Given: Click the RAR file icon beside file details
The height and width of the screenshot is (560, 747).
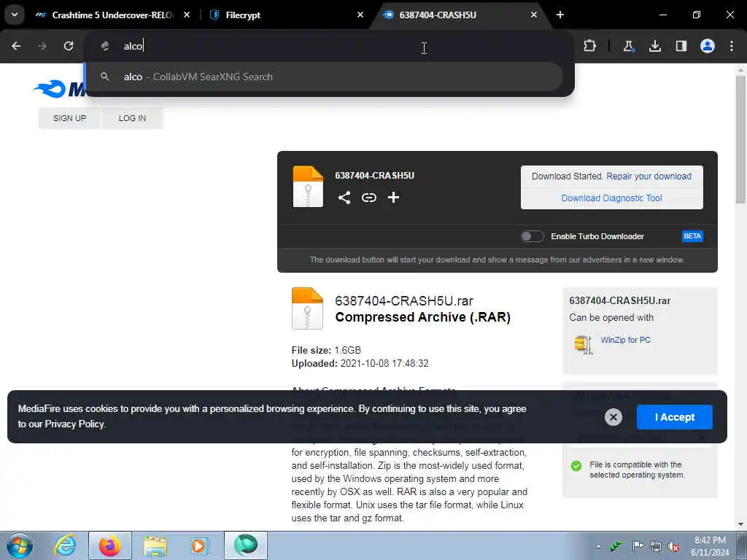Looking at the screenshot, I should (307, 308).
